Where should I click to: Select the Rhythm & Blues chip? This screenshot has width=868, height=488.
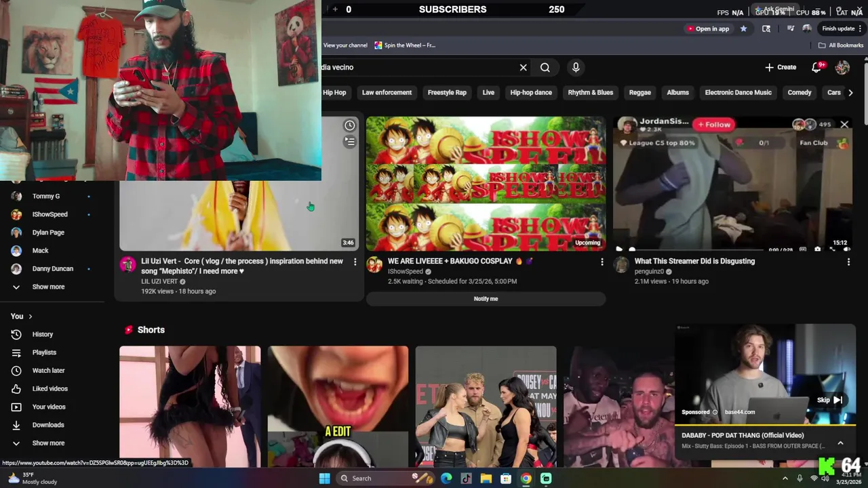[591, 93]
